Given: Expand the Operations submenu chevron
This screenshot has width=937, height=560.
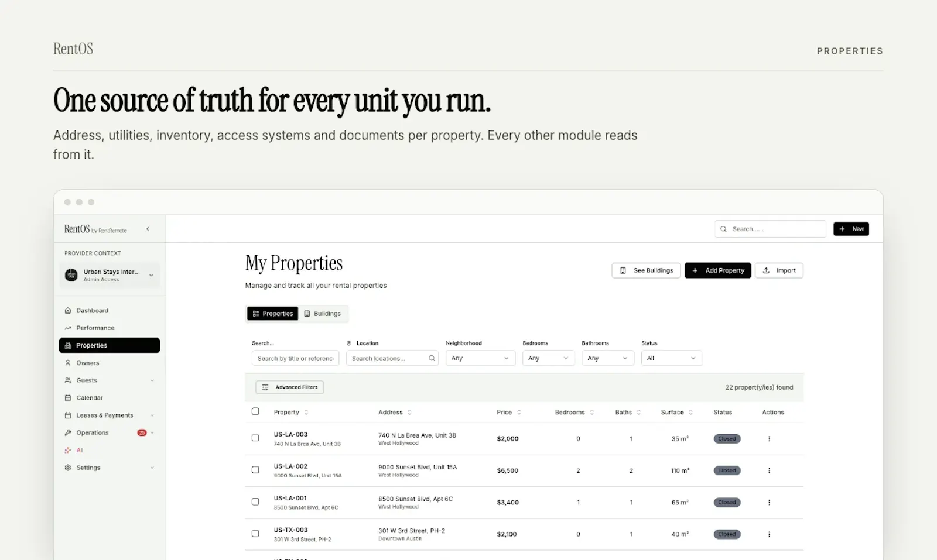Looking at the screenshot, I should pos(152,433).
